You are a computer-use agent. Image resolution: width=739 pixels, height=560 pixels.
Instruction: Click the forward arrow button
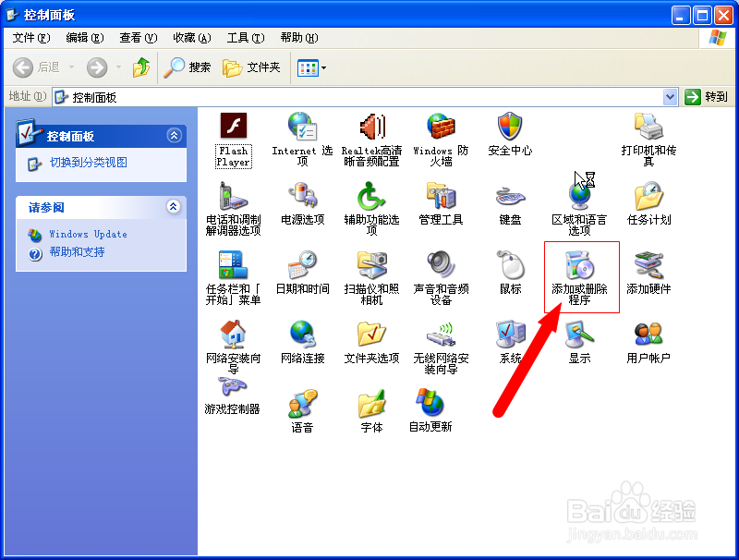[97, 67]
